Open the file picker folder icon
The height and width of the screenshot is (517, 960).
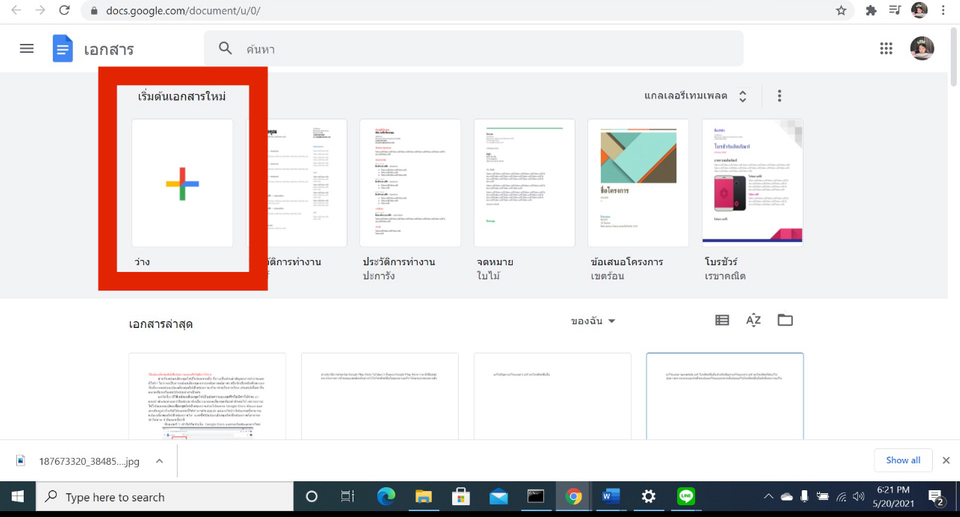coord(785,320)
